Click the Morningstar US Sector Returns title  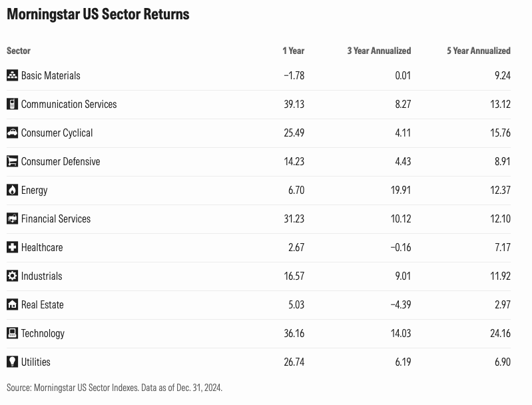(x=98, y=15)
